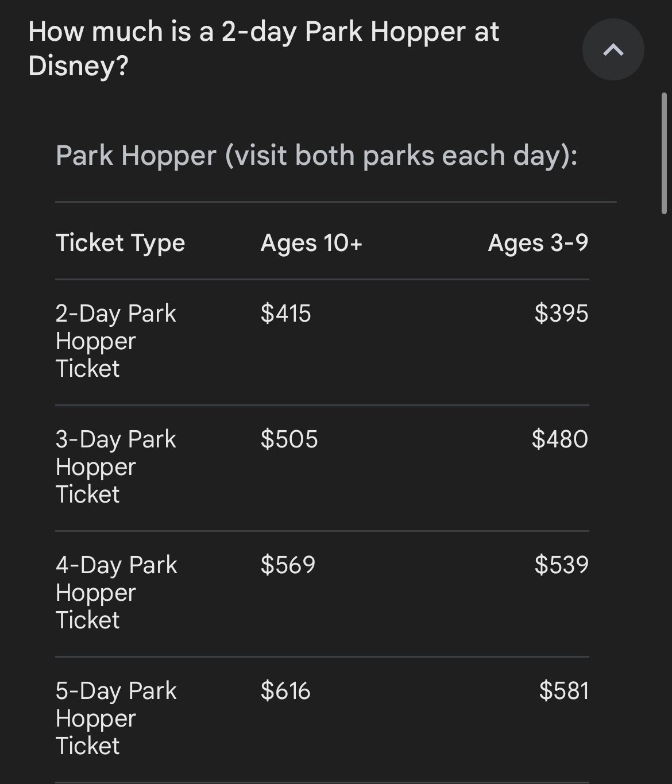
Task: Tap the $395 child price
Action: click(561, 313)
